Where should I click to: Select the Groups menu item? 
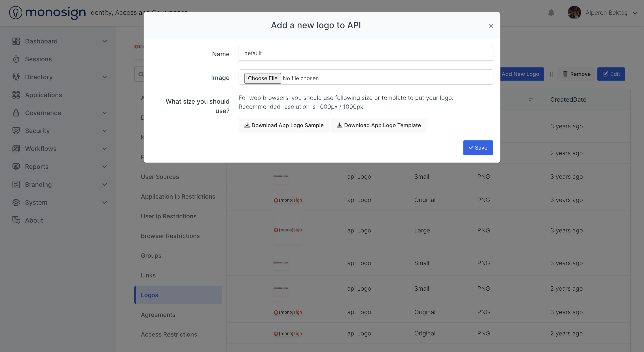(151, 256)
